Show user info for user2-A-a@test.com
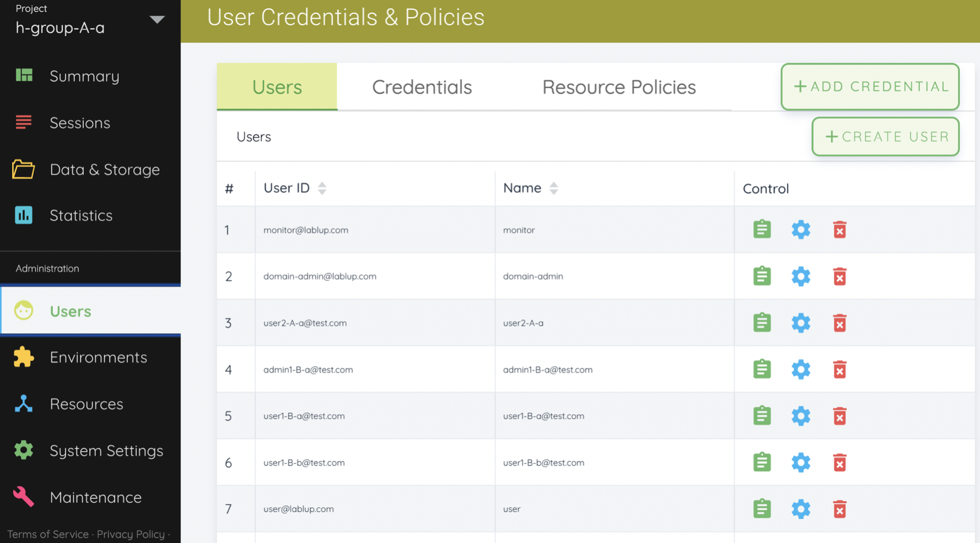Image resolution: width=980 pixels, height=543 pixels. click(x=762, y=323)
